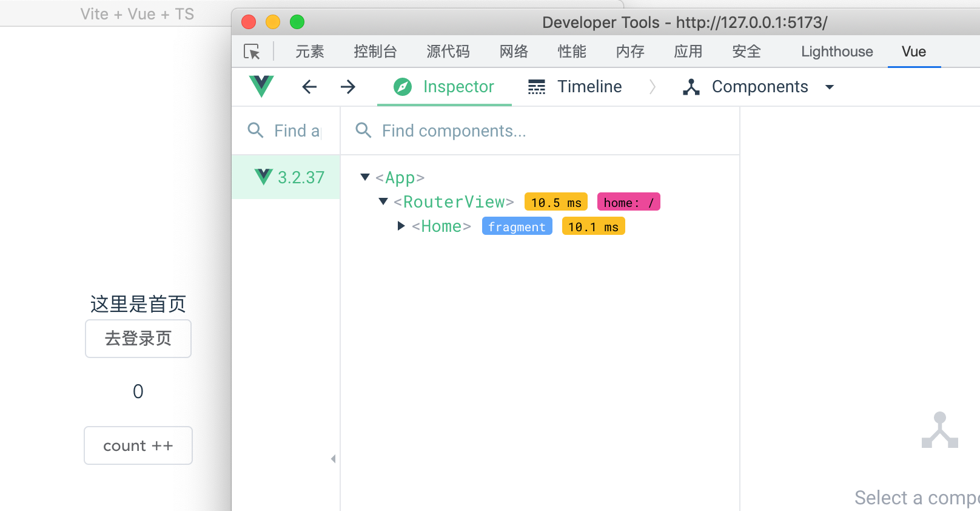The width and height of the screenshot is (980, 511).
Task: Open the 内存 DevTools tab
Action: 630,52
